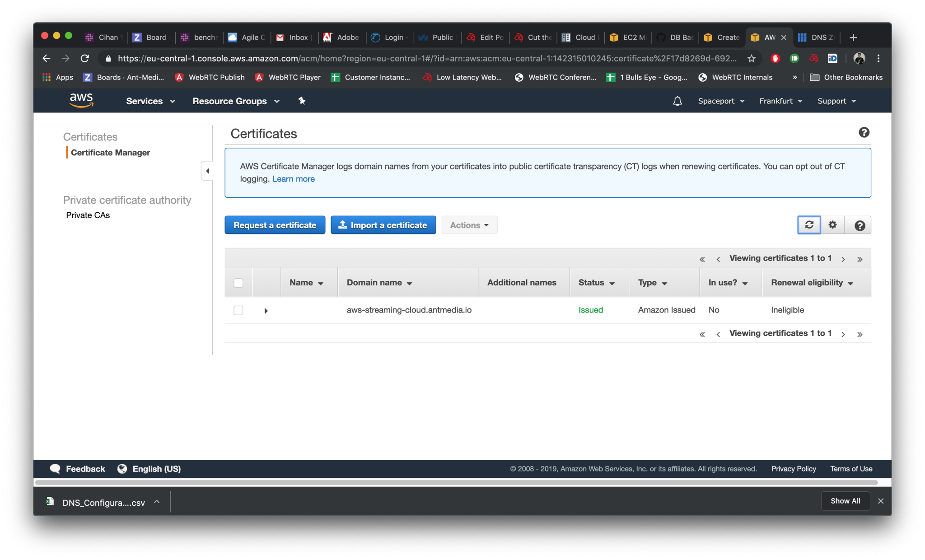Click Show All downloads button
This screenshot has height=560, width=925.
pos(845,501)
